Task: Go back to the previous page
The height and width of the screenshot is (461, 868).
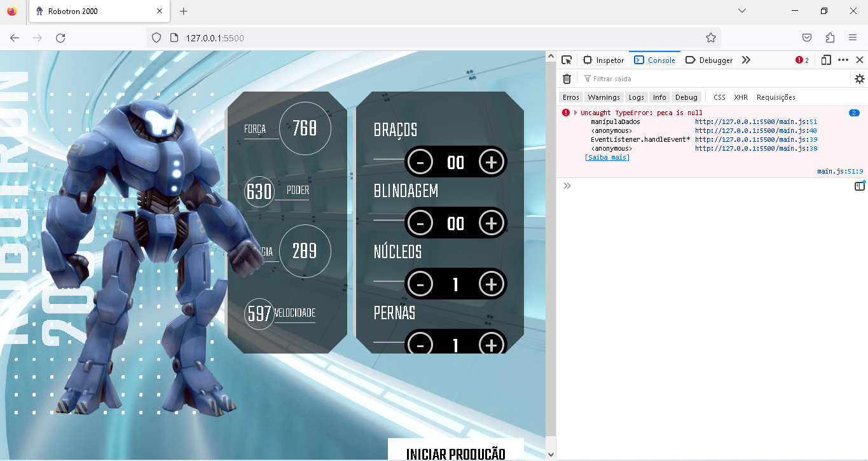Action: [15, 38]
